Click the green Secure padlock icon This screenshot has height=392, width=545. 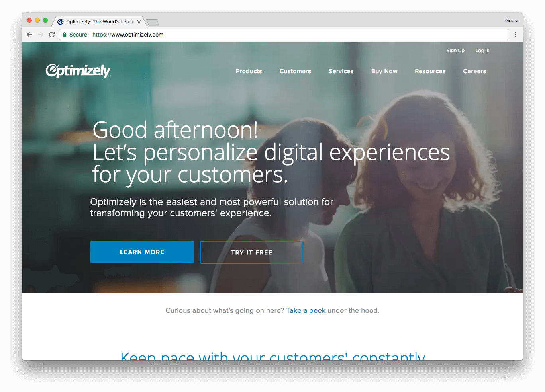65,35
